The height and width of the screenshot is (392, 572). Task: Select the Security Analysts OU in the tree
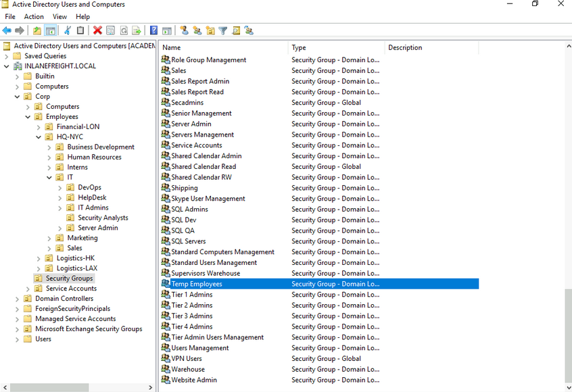(x=103, y=218)
